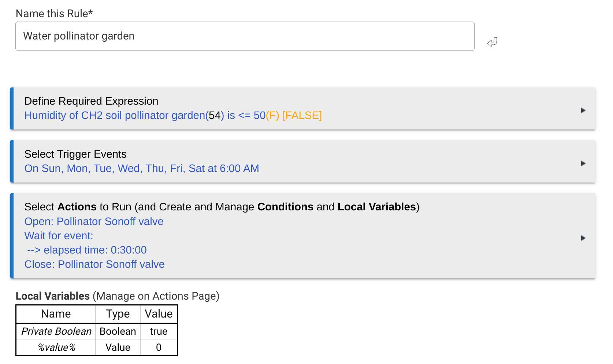This screenshot has height=364, width=613.
Task: Click the 'true' value cell
Action: click(159, 331)
